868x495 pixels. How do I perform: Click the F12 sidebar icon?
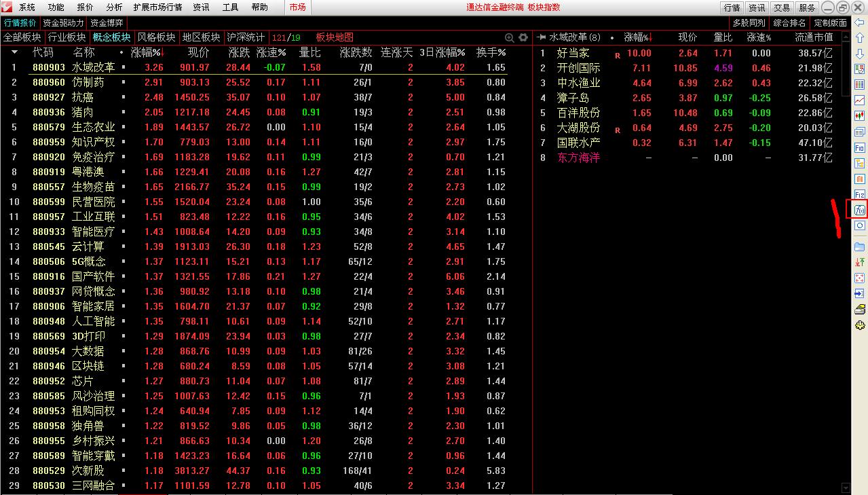pos(859,195)
